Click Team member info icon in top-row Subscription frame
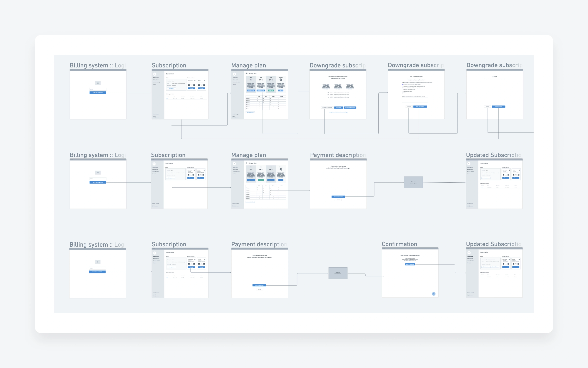 coord(195,81)
